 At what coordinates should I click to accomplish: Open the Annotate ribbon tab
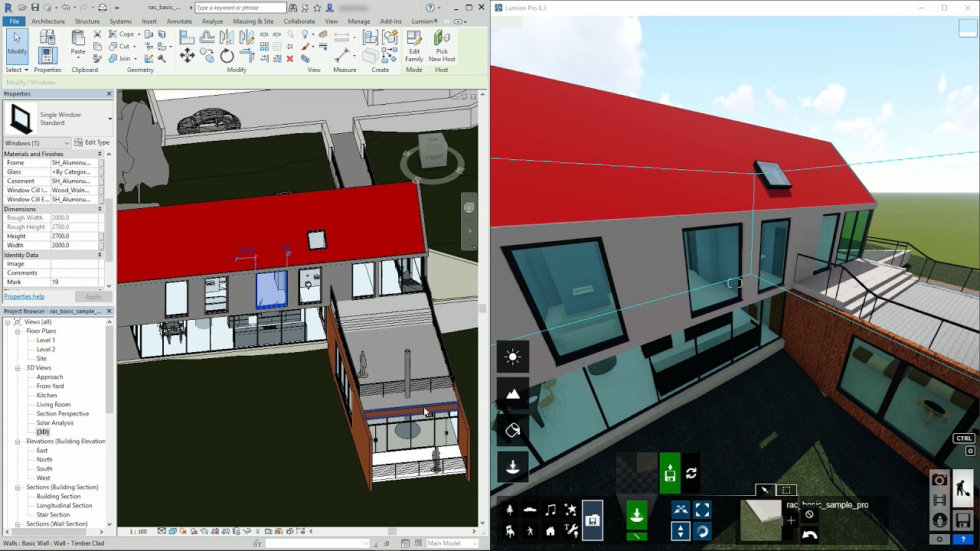point(178,21)
